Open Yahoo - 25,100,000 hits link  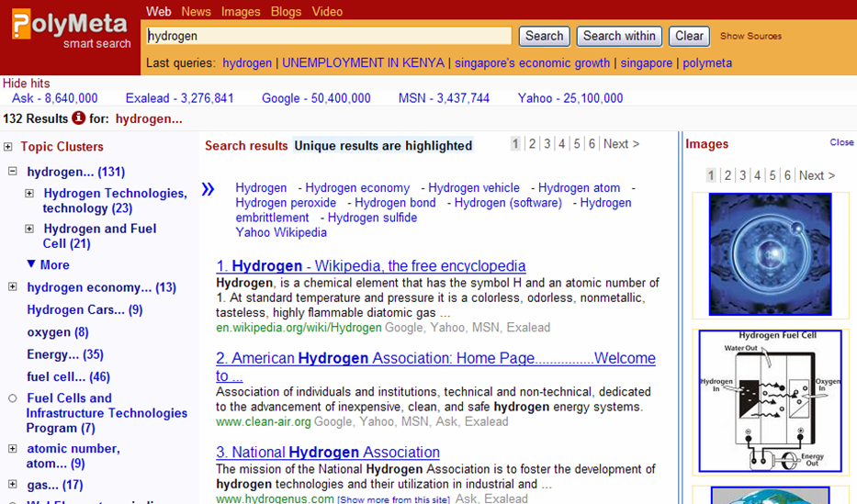(570, 98)
